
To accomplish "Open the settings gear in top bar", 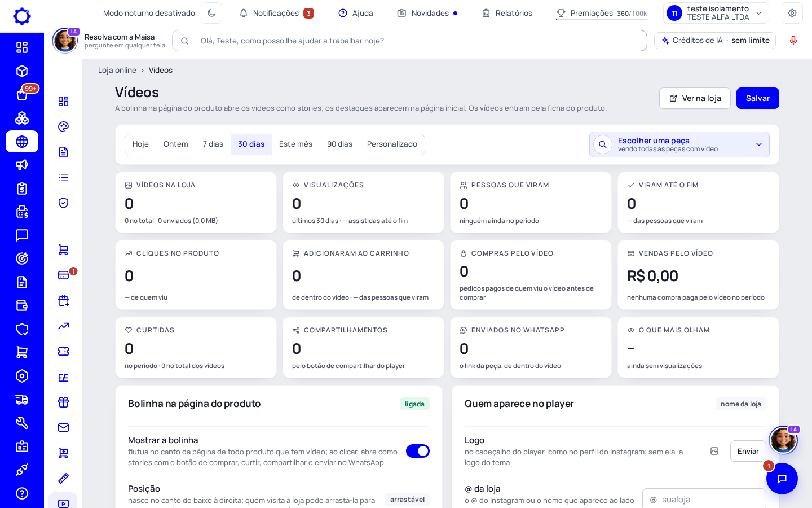I will click(x=792, y=13).
